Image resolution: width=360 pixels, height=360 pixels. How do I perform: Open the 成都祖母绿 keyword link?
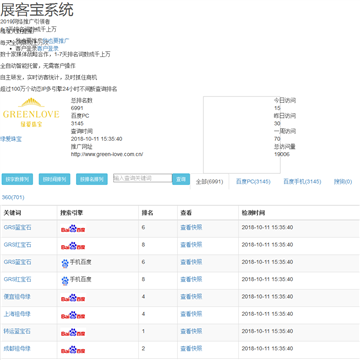[x=17, y=348]
